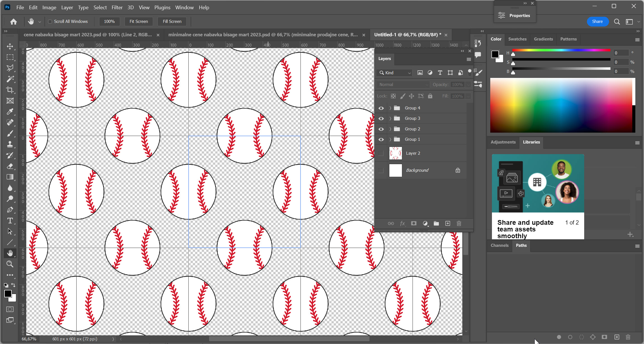Select the Zoom tool
This screenshot has width=644, height=344.
point(10,264)
